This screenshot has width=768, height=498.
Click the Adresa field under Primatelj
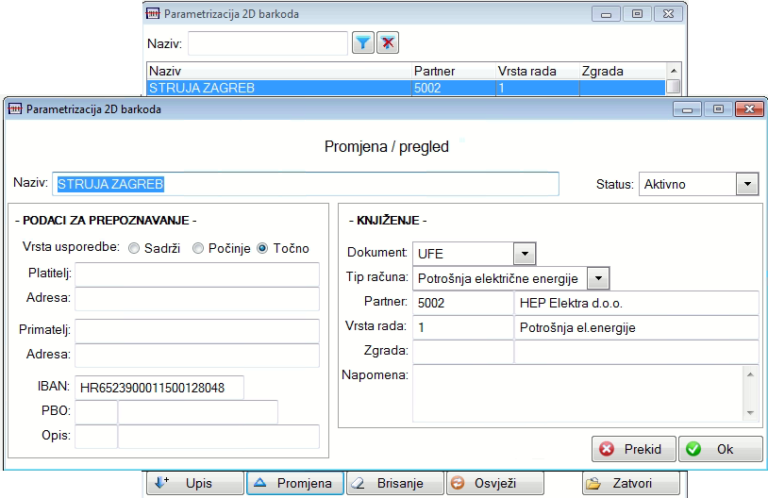197,356
